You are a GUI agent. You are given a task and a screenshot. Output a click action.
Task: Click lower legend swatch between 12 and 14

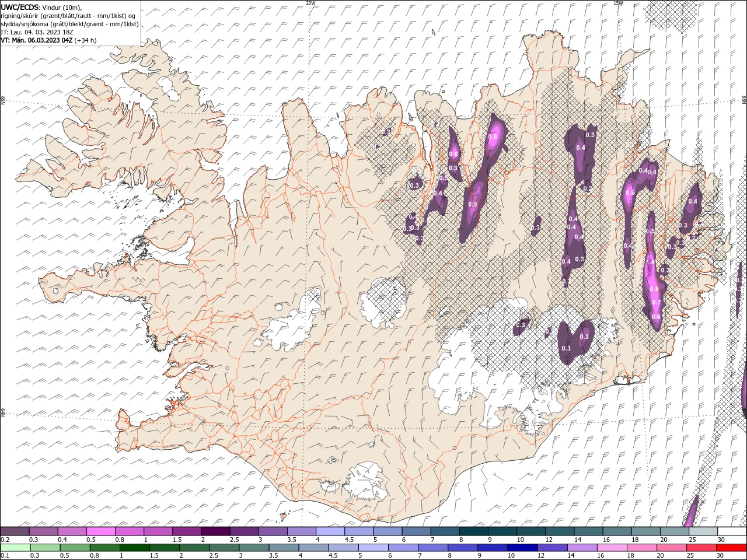coord(552,548)
